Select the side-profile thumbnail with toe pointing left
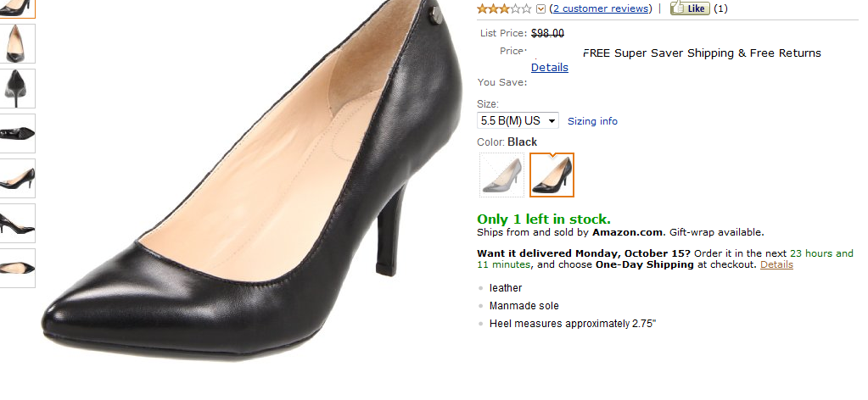 click(17, 178)
